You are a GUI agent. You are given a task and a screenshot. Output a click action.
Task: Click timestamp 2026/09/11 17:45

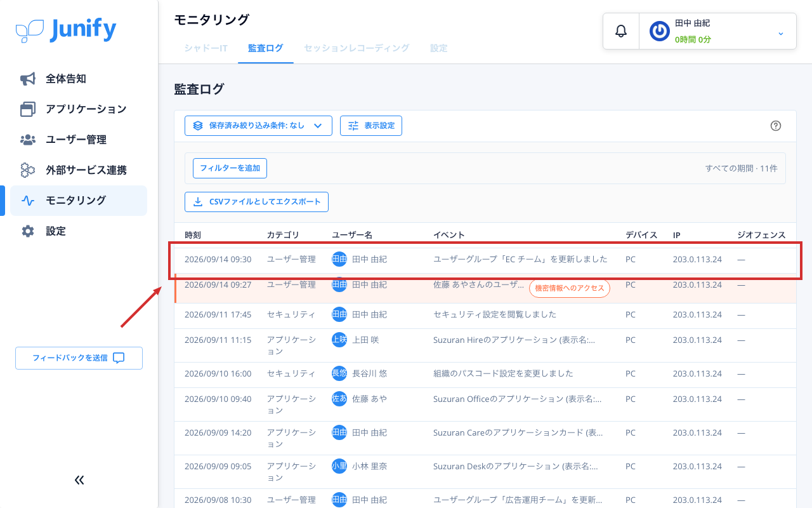coord(218,314)
